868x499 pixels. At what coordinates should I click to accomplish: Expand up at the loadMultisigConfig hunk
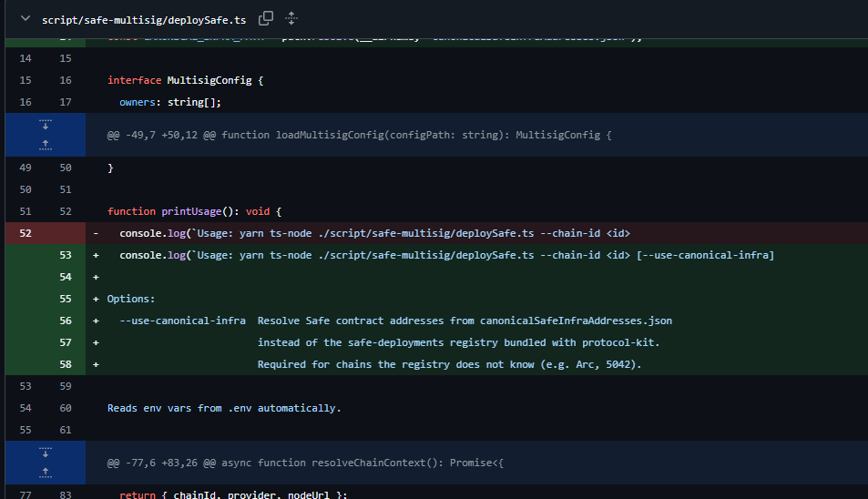(46, 146)
